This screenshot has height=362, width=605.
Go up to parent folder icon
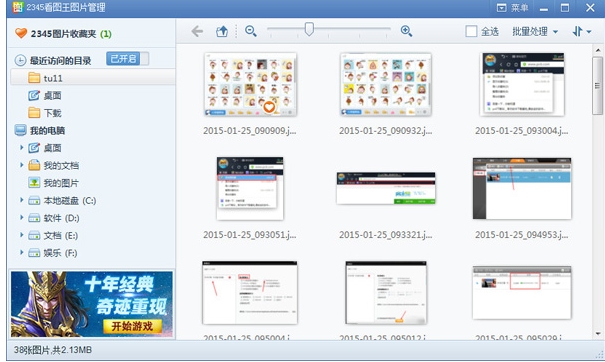pos(222,31)
